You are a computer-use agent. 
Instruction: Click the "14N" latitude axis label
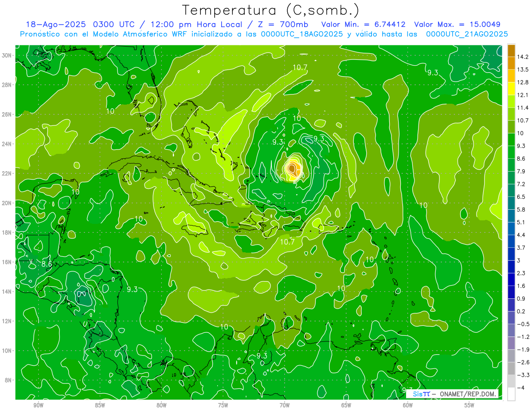8,292
